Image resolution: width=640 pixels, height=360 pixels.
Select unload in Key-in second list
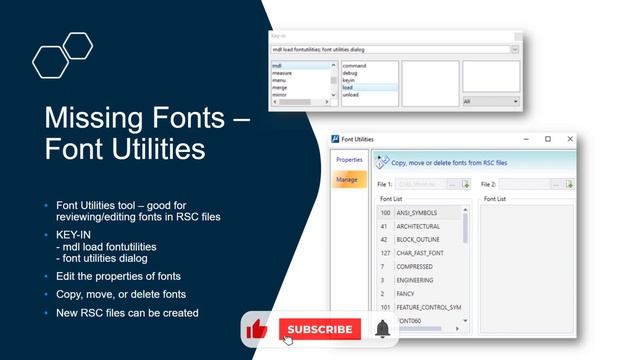[x=369, y=95]
